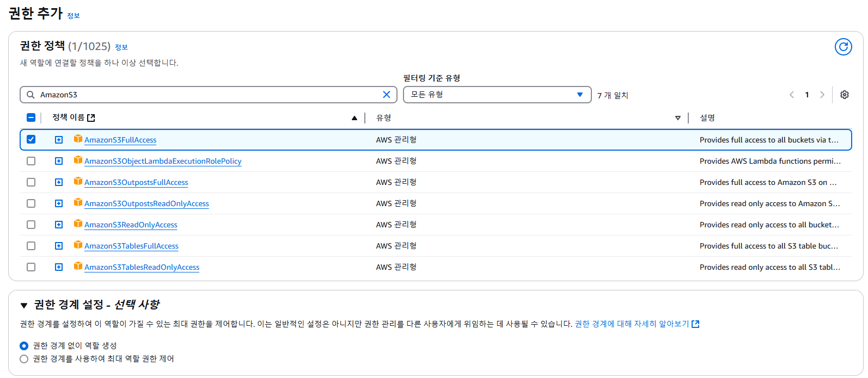Open the AmazonS3ReadOnlyAccess link
The height and width of the screenshot is (378, 868).
pos(131,225)
